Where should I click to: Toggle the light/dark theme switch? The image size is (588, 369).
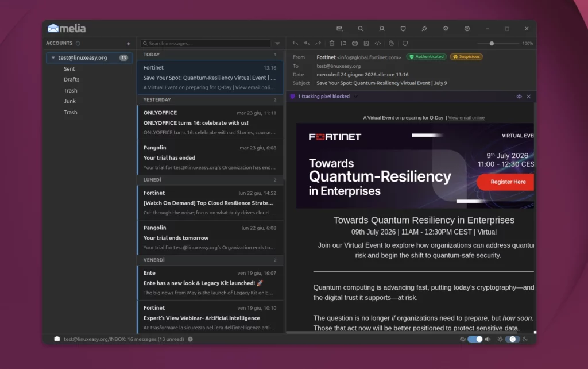513,339
